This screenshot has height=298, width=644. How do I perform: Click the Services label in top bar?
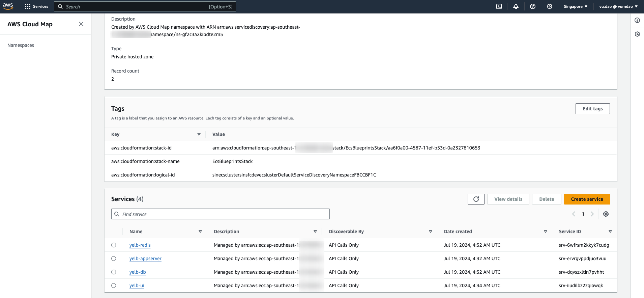pos(40,6)
